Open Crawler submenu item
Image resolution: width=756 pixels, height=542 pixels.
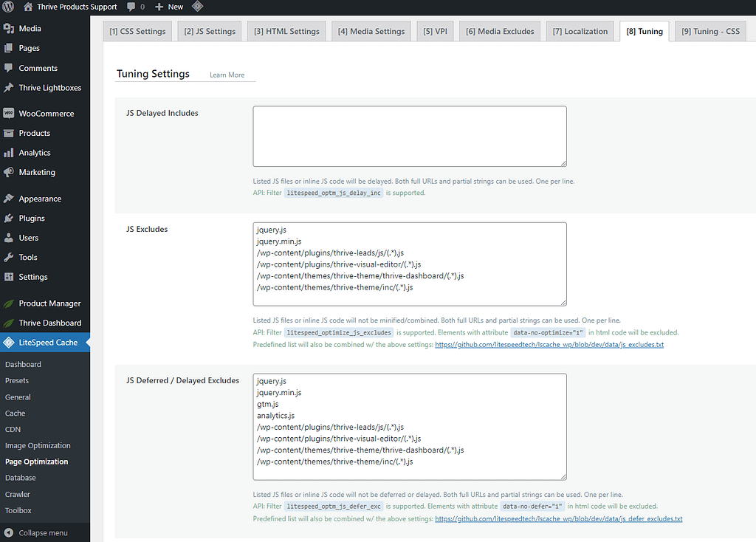pyautogui.click(x=18, y=494)
